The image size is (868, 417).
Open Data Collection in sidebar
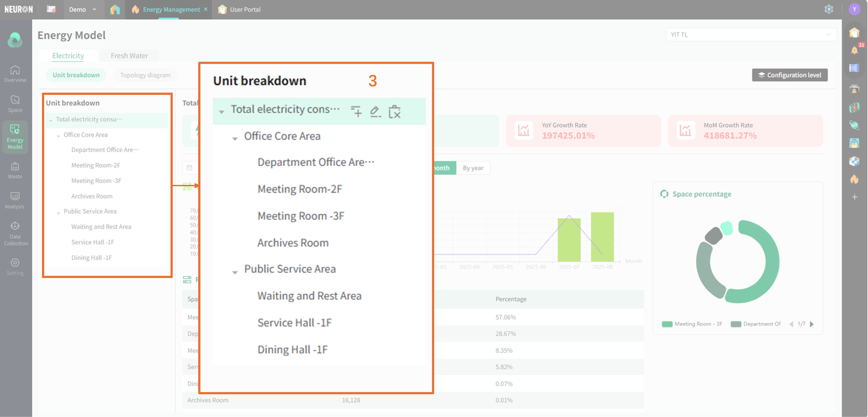pos(15,233)
